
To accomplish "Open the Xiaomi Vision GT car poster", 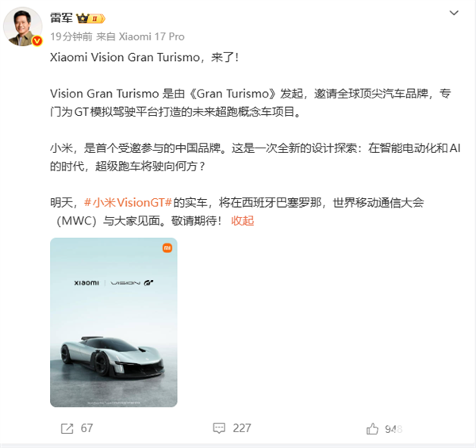I will point(113,322).
